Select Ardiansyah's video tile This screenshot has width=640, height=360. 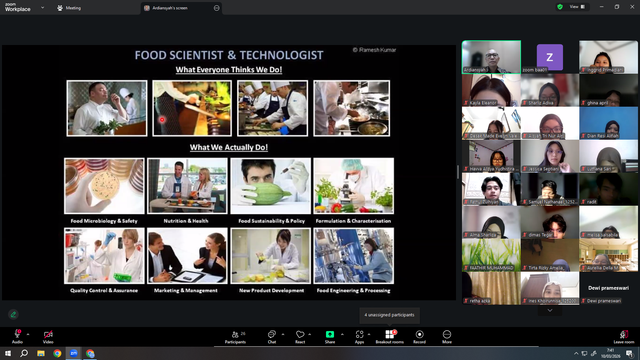pyautogui.click(x=491, y=57)
